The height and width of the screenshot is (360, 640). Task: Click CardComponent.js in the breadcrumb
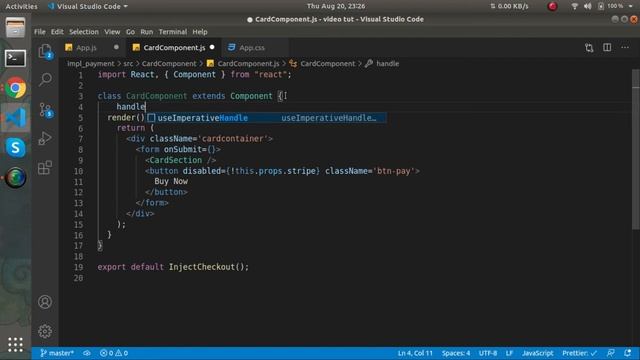tap(248, 64)
